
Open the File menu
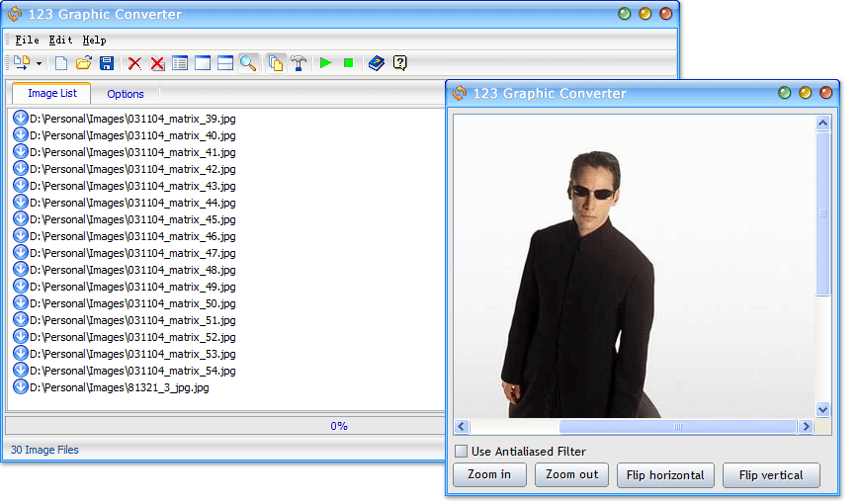(x=27, y=41)
